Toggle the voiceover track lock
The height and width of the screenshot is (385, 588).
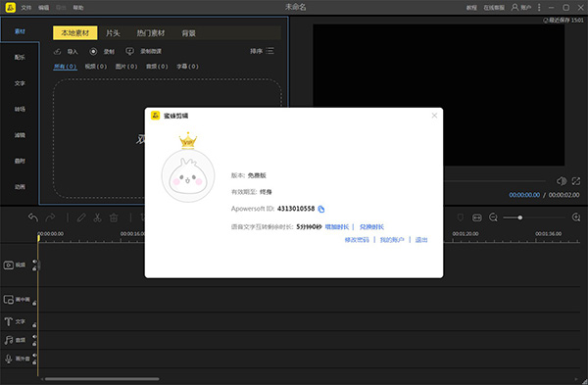[34, 361]
